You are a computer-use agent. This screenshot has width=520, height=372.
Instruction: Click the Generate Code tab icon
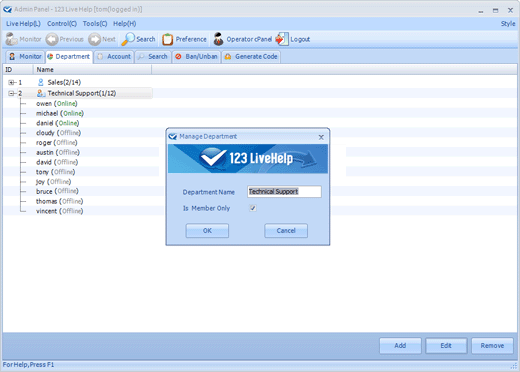pyautogui.click(x=228, y=57)
